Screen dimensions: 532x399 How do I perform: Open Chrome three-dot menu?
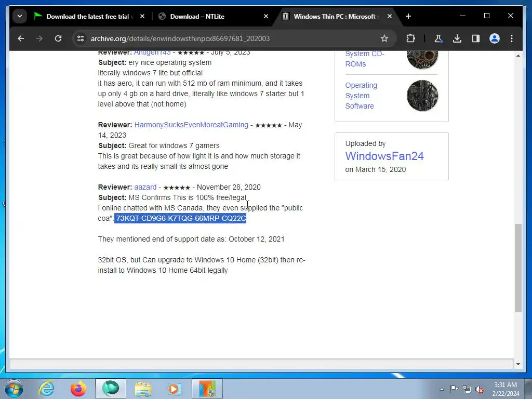pyautogui.click(x=512, y=38)
